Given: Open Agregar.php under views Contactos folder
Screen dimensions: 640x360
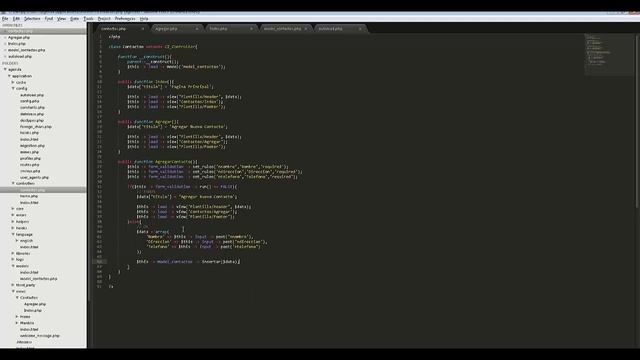Looking at the screenshot, I should click(x=35, y=304).
